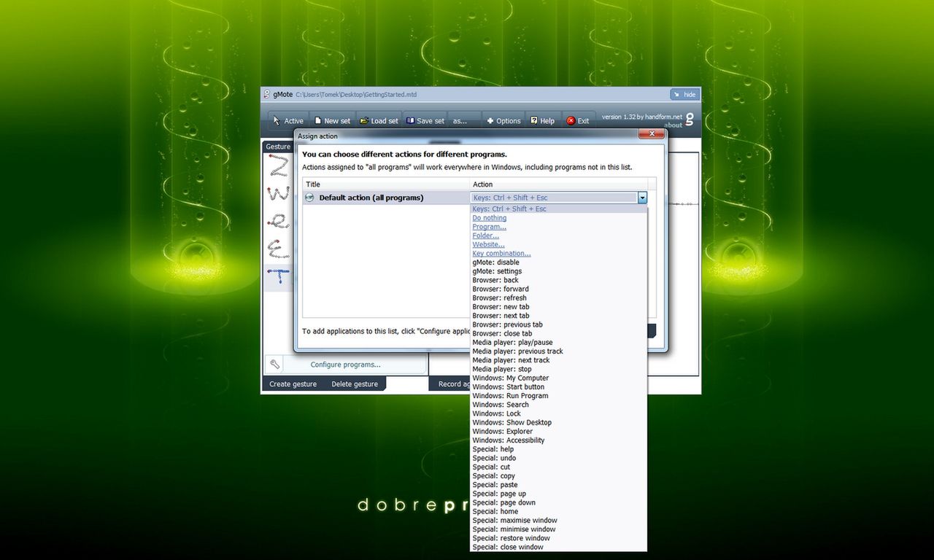Select the Default action (all programs) row
Screen dimensions: 934x560
coord(386,198)
